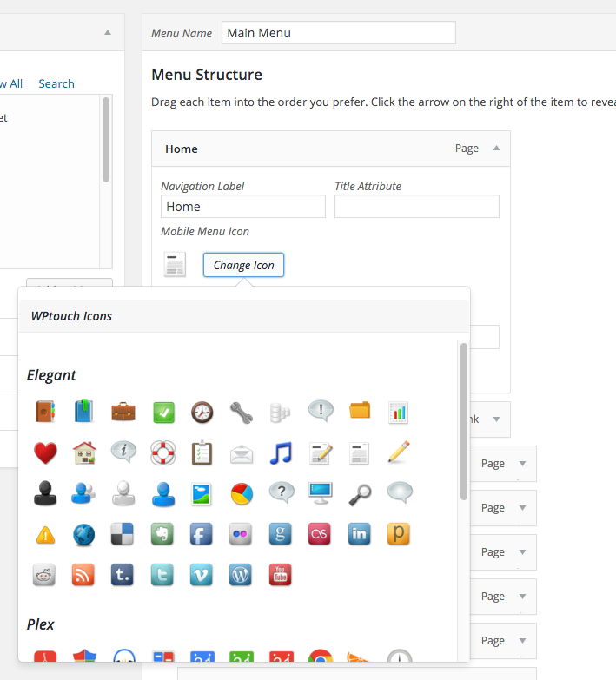This screenshot has height=680, width=616.
Task: Choose the orange folder icon
Action: pyautogui.click(x=360, y=410)
